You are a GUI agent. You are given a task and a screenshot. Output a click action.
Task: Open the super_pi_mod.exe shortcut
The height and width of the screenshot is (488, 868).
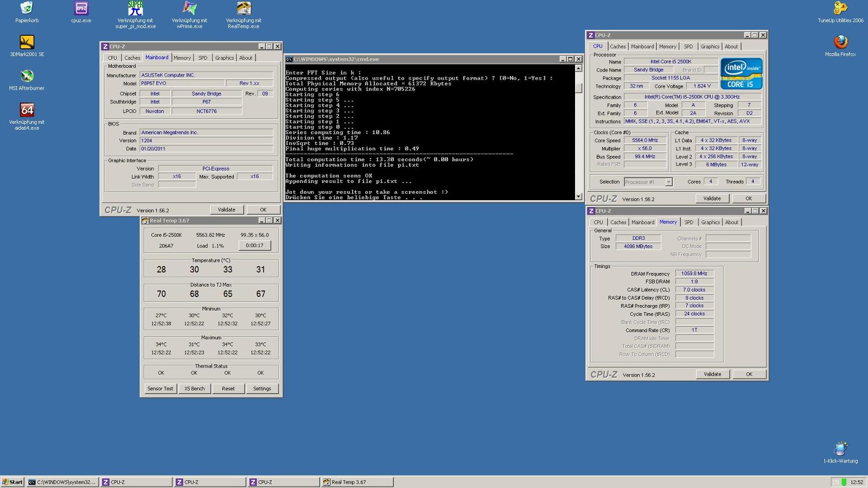pyautogui.click(x=135, y=8)
